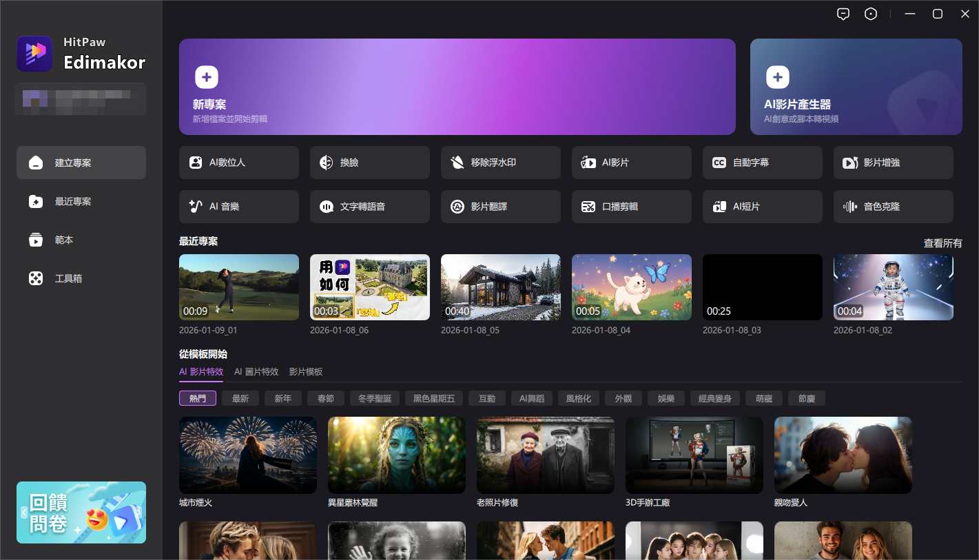Open the AI數位人 tool
979x560 pixels.
point(238,163)
